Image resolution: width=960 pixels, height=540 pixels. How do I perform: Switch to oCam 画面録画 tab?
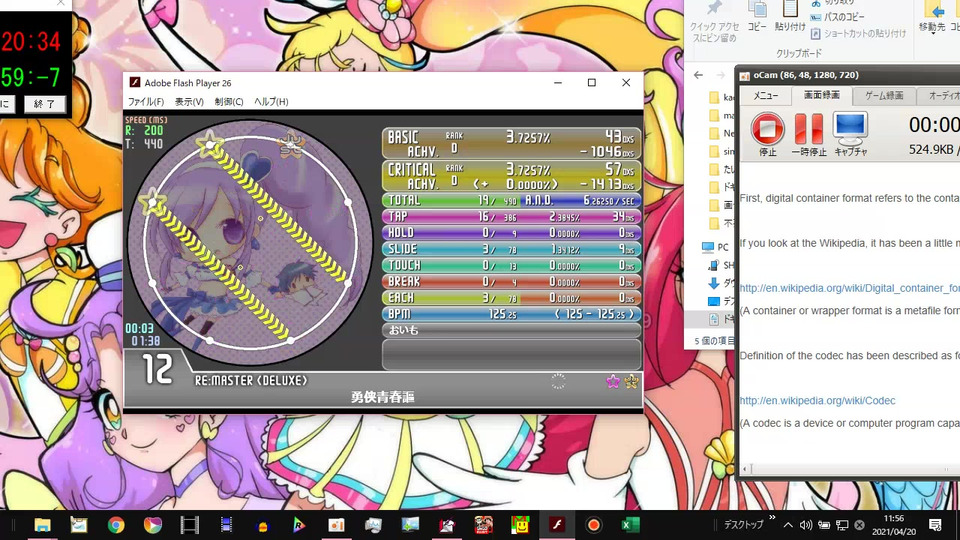click(822, 96)
